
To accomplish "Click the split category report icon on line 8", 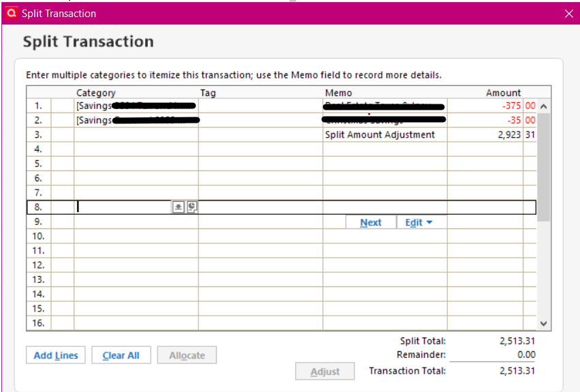I will tap(192, 207).
